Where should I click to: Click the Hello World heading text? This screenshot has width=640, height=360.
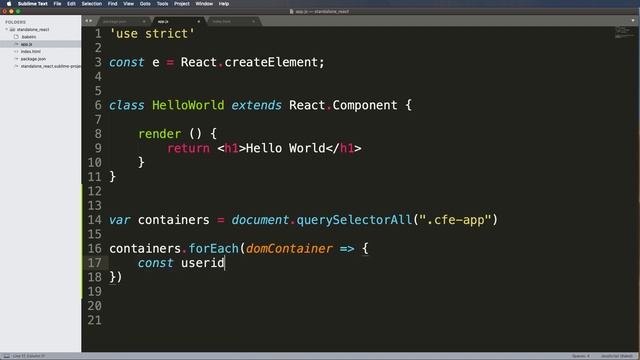coord(285,148)
